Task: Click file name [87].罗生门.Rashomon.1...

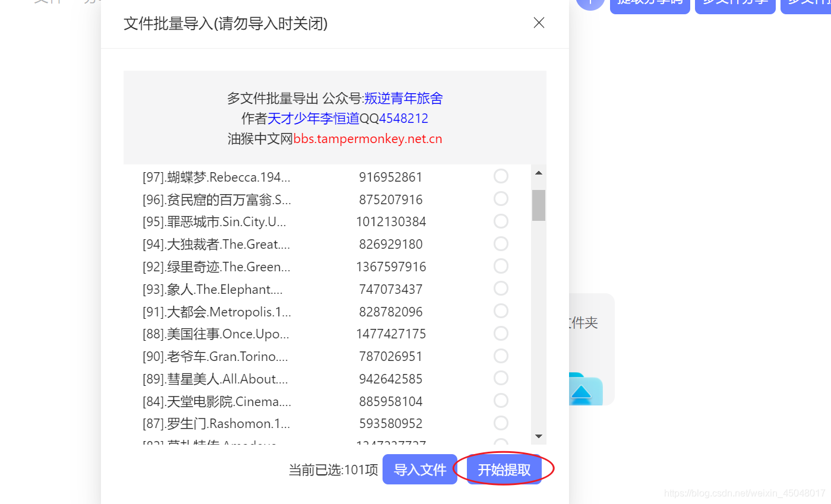Action: (216, 424)
